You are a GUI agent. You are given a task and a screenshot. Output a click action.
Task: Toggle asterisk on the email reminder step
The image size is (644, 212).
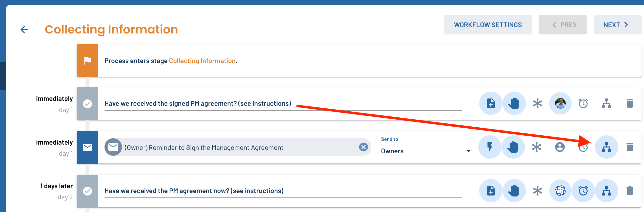[x=536, y=147]
